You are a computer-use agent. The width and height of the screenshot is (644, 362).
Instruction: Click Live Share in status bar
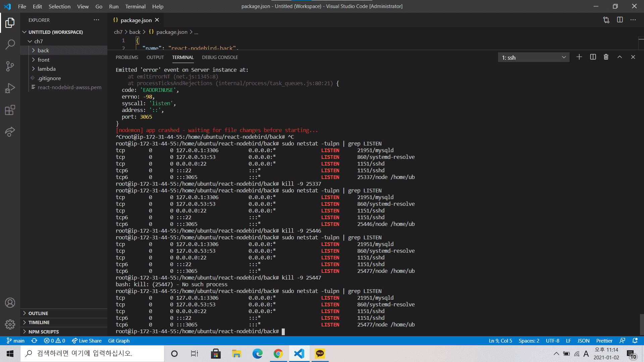87,341
